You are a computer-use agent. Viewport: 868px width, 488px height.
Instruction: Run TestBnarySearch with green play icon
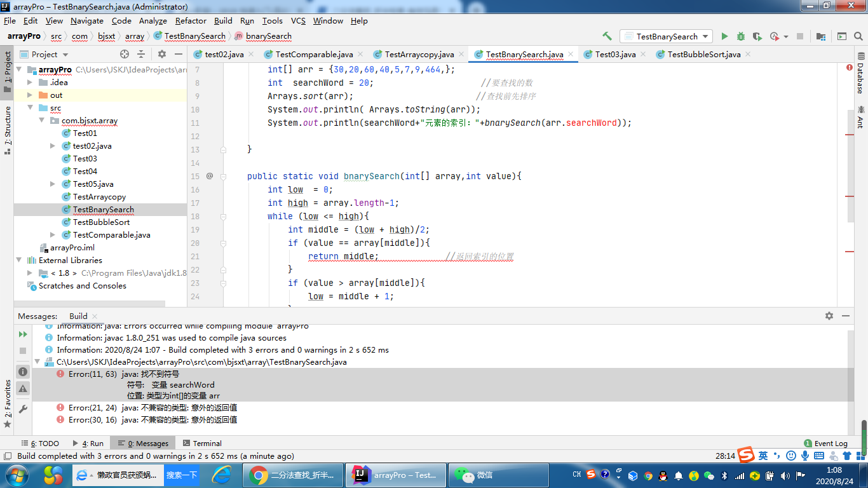(724, 36)
